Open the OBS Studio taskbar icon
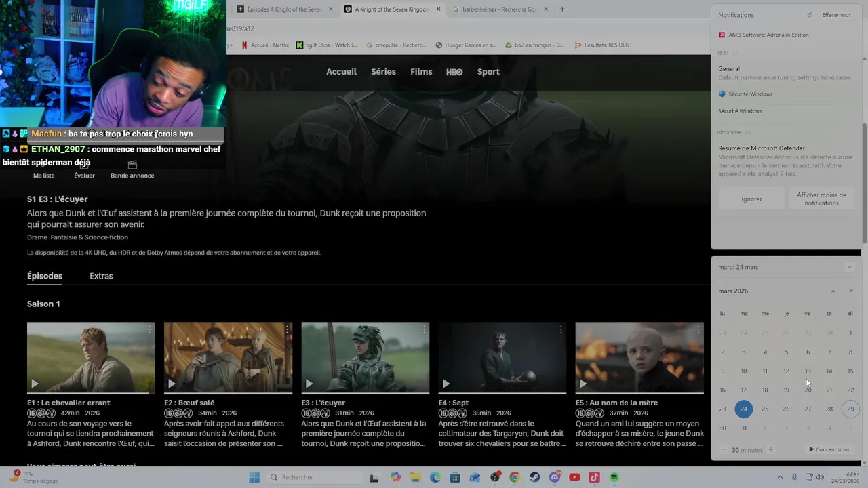The image size is (868, 488). click(x=495, y=477)
